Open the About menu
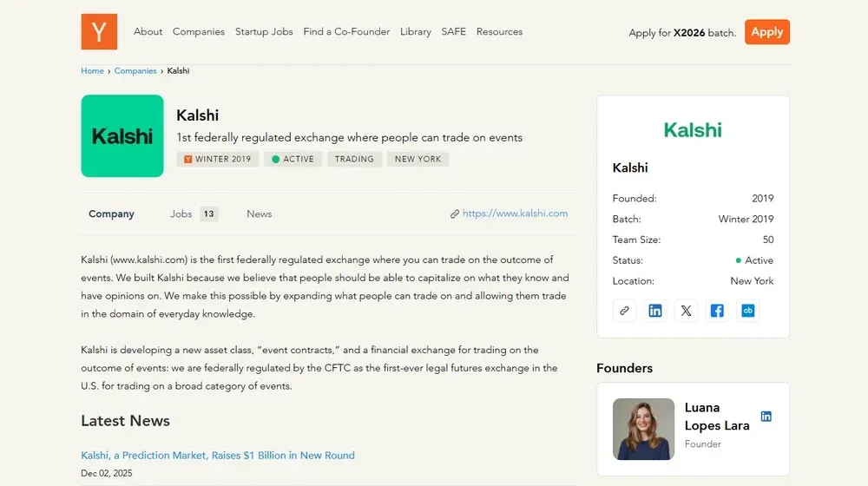Screen dimensions: 868x486 [148, 31]
